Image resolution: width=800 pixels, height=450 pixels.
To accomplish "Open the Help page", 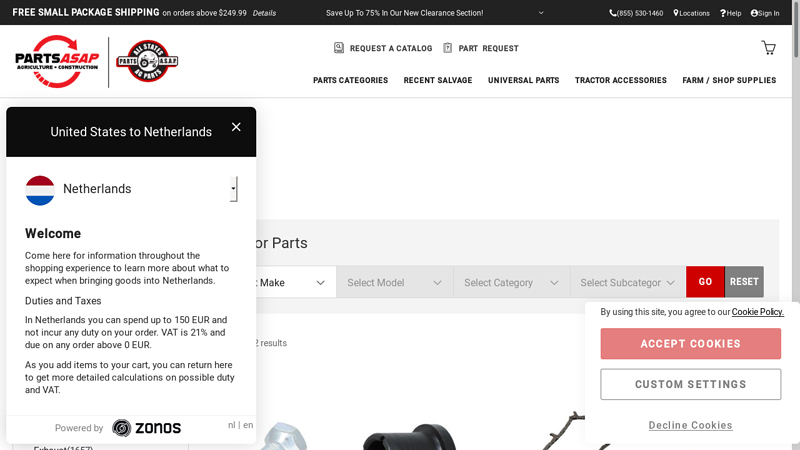I will point(731,13).
